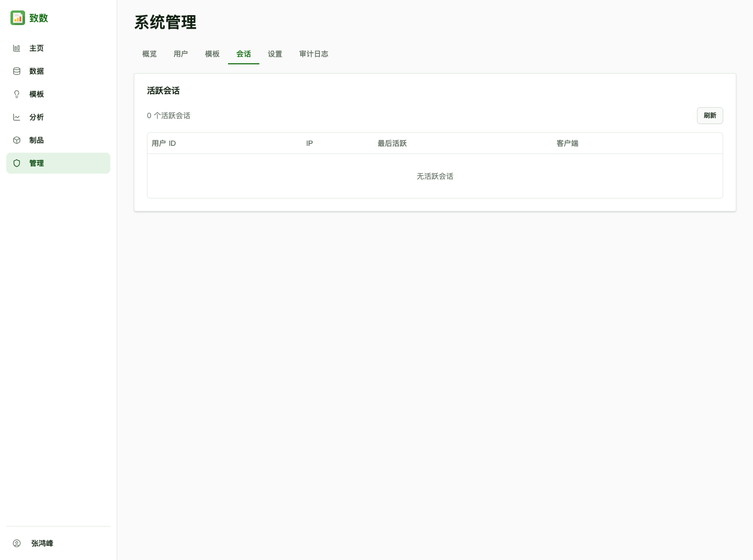Image resolution: width=753 pixels, height=560 pixels.
Task: Open 分析 in the sidebar
Action: 58,117
